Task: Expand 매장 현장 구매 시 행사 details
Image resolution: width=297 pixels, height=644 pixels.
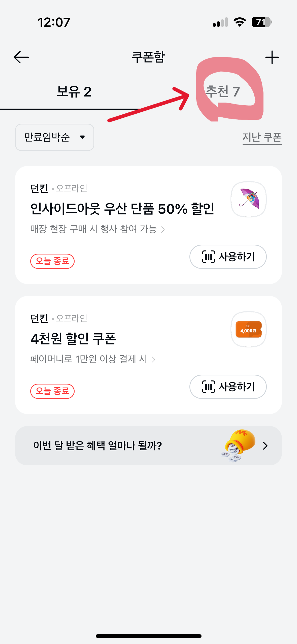Action: (x=97, y=229)
